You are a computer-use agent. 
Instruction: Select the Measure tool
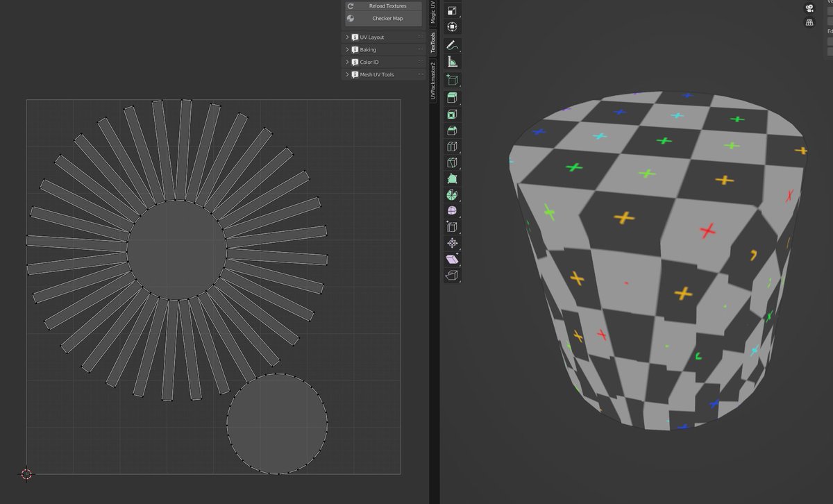click(x=453, y=62)
